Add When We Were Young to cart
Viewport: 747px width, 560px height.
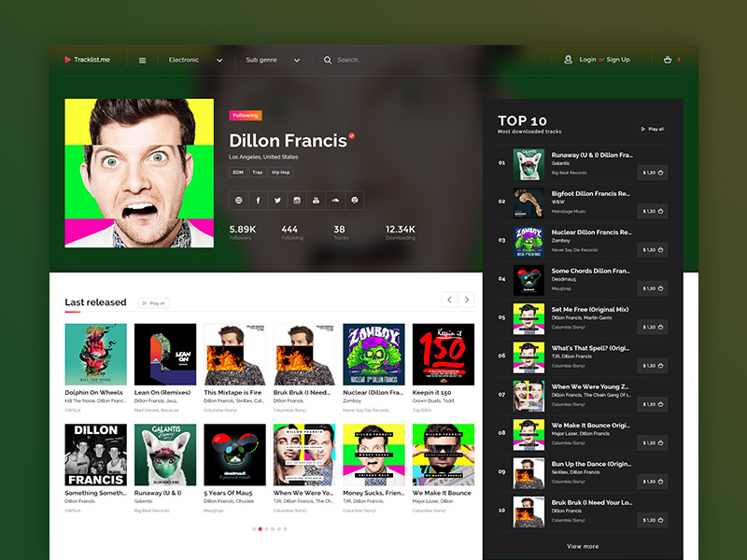[x=652, y=404]
